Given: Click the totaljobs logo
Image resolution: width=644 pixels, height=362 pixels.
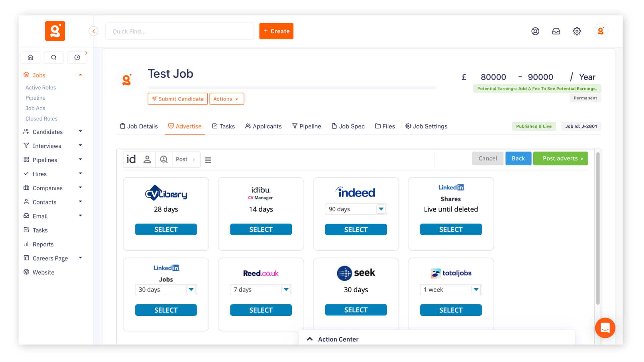Looking at the screenshot, I should click(x=451, y=273).
